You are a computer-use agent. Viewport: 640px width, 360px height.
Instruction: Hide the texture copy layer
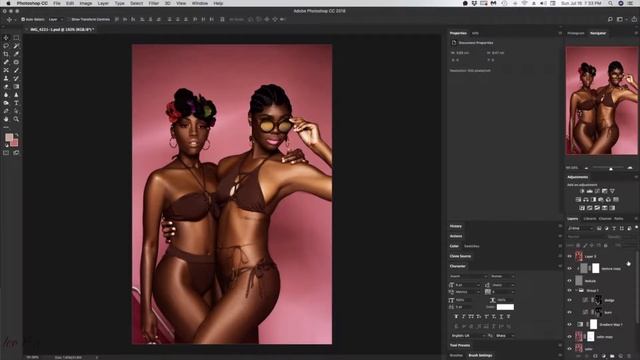570,269
